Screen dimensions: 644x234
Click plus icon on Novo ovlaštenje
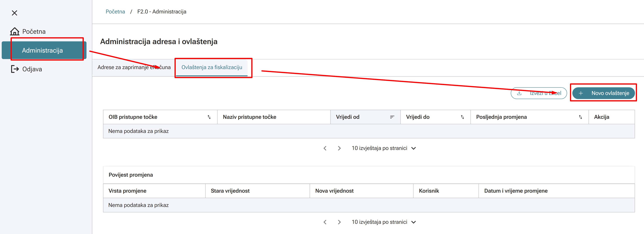(x=581, y=93)
